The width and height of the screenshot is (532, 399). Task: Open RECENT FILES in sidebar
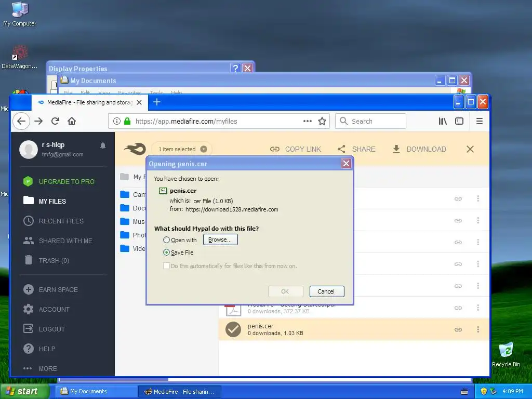(54, 221)
